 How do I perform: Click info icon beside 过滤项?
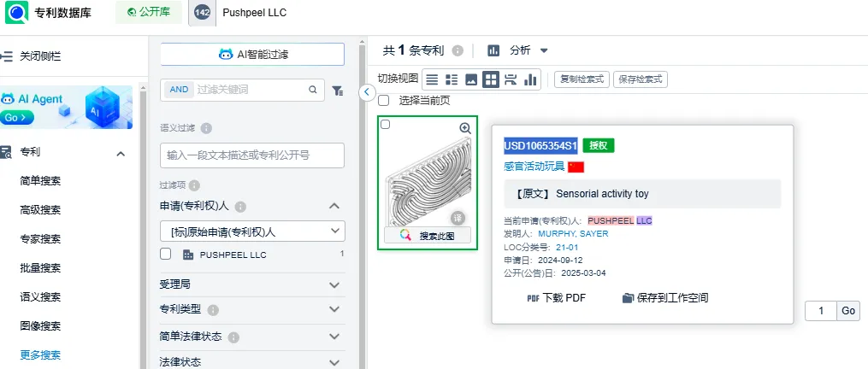(x=194, y=186)
